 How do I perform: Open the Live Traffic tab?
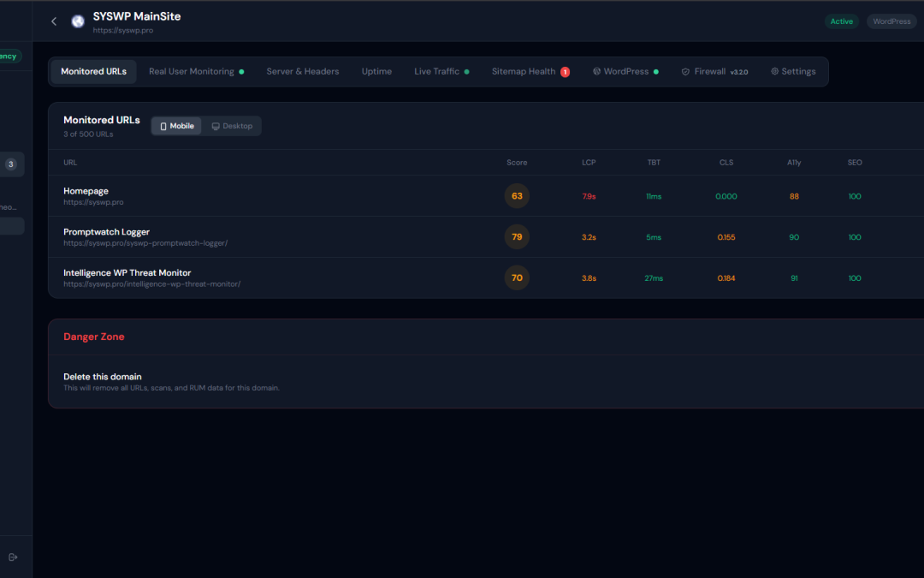[442, 71]
